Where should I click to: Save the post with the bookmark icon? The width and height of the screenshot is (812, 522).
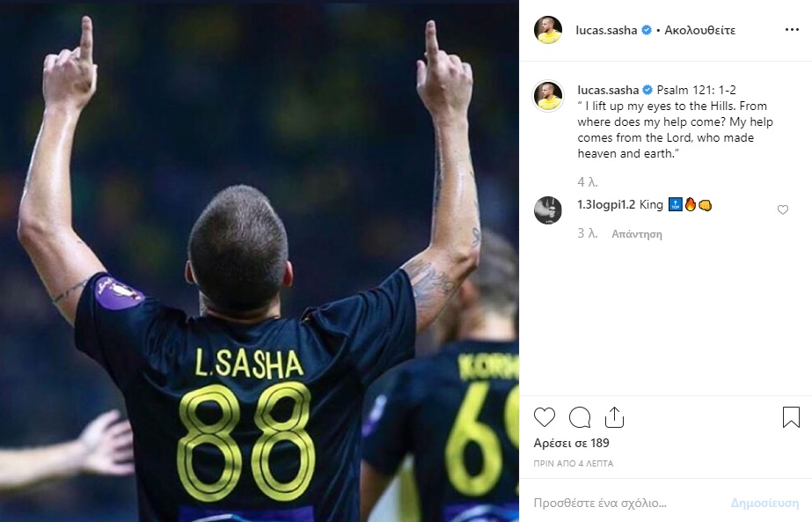(791, 416)
